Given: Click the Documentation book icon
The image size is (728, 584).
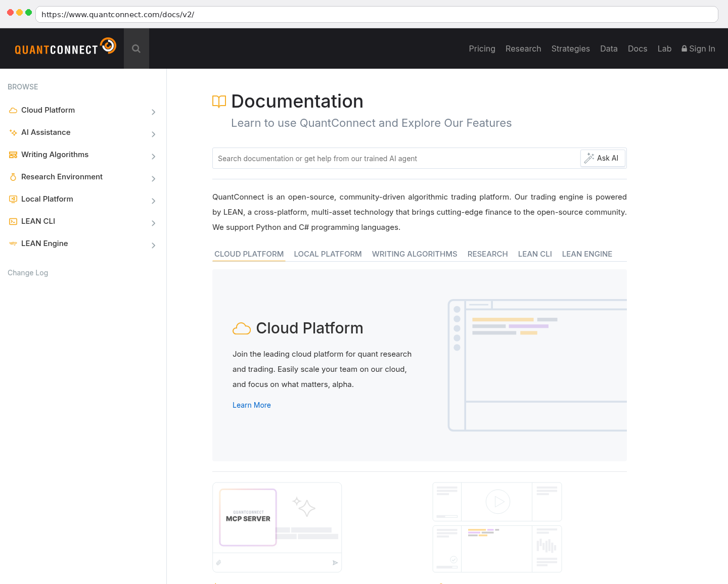Looking at the screenshot, I should pyautogui.click(x=219, y=102).
